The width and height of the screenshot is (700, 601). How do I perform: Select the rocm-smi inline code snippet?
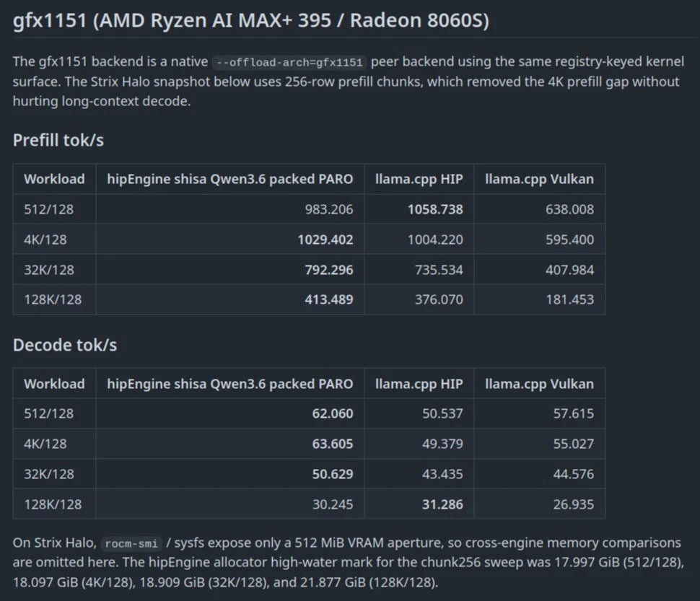131,543
